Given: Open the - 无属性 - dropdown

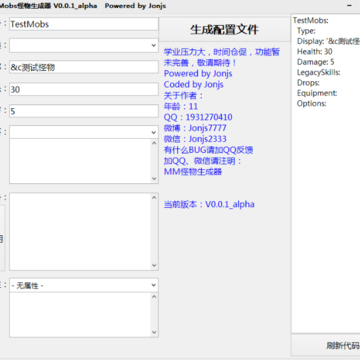Looking at the screenshot, I should [84, 285].
